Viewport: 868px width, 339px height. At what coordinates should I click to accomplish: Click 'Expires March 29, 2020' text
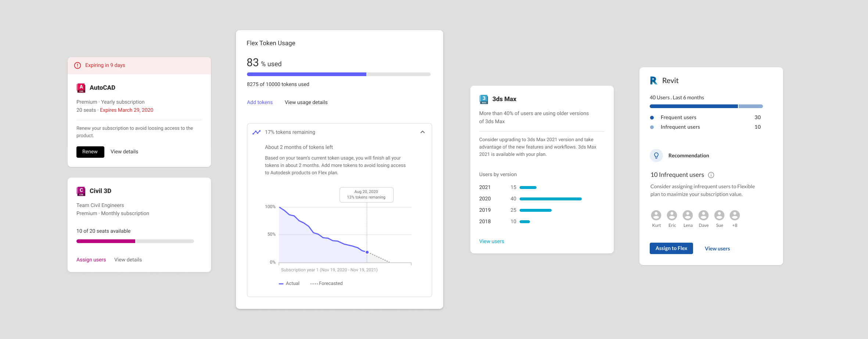click(126, 110)
